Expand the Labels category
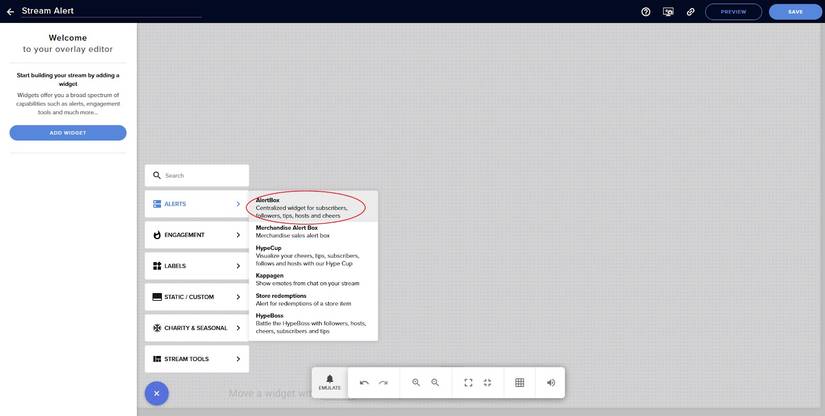 click(197, 266)
